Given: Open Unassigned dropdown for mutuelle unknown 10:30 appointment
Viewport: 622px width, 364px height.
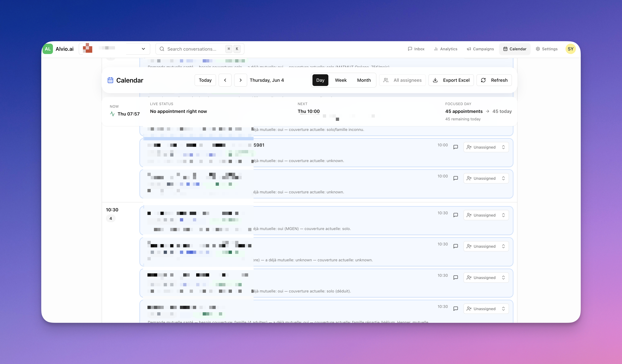Looking at the screenshot, I should click(486, 246).
